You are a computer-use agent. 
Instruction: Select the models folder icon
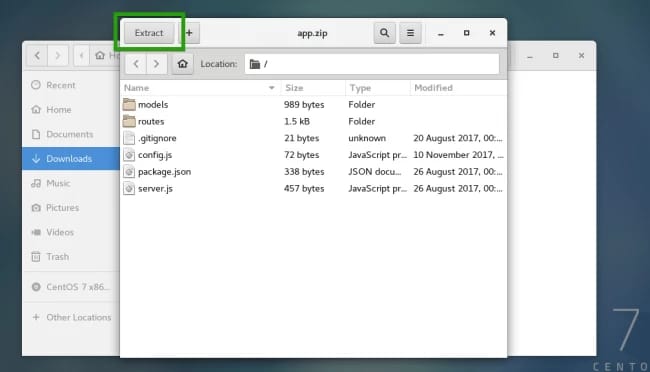click(x=129, y=105)
